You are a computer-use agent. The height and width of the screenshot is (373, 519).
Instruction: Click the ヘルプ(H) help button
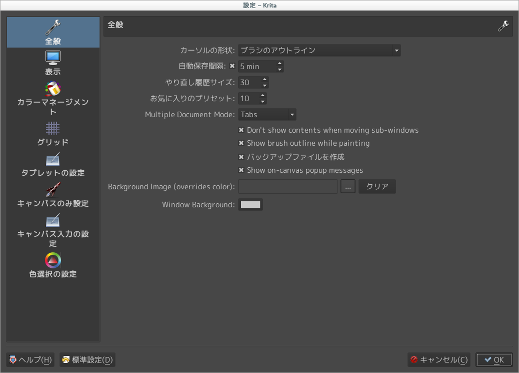click(30, 360)
